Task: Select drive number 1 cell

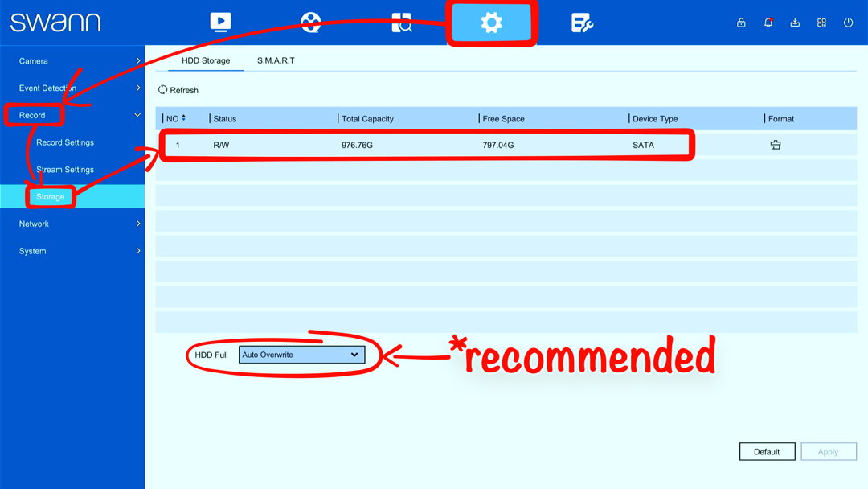Action: coord(178,145)
